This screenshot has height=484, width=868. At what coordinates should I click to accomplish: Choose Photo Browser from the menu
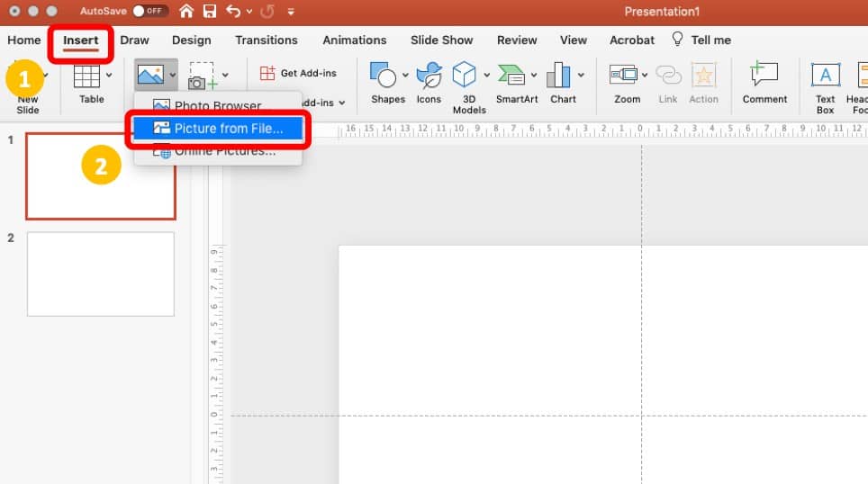point(218,105)
